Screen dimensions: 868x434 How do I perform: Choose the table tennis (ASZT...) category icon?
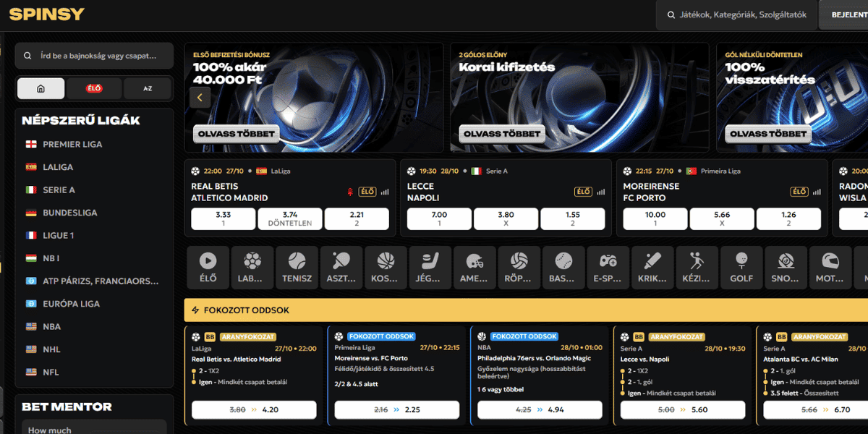[341, 268]
